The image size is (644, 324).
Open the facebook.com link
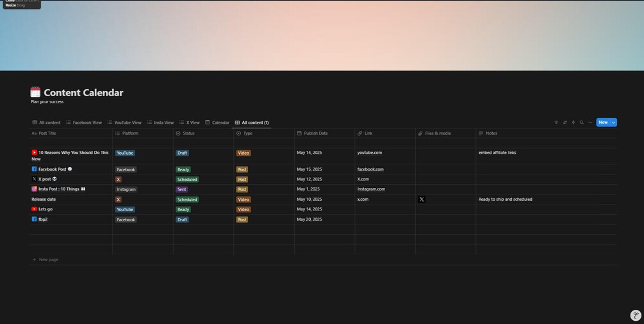point(370,169)
